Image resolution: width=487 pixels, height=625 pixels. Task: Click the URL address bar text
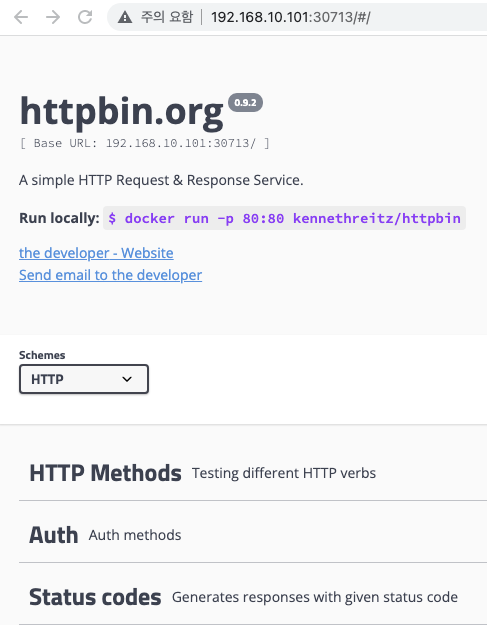pos(291,17)
